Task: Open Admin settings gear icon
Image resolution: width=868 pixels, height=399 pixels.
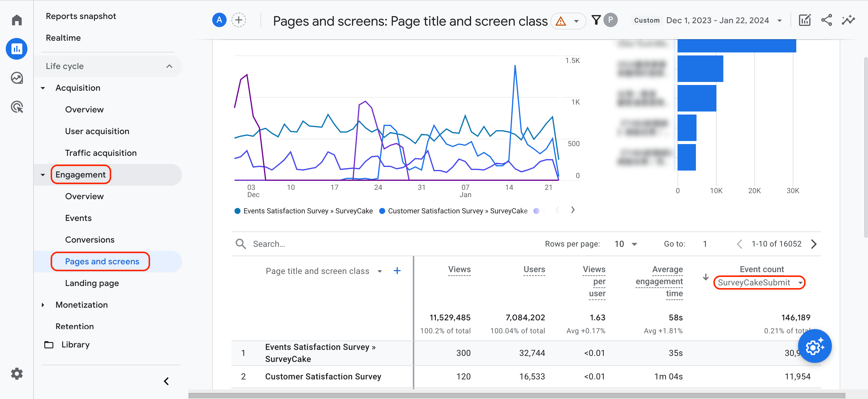Action: 17,373
